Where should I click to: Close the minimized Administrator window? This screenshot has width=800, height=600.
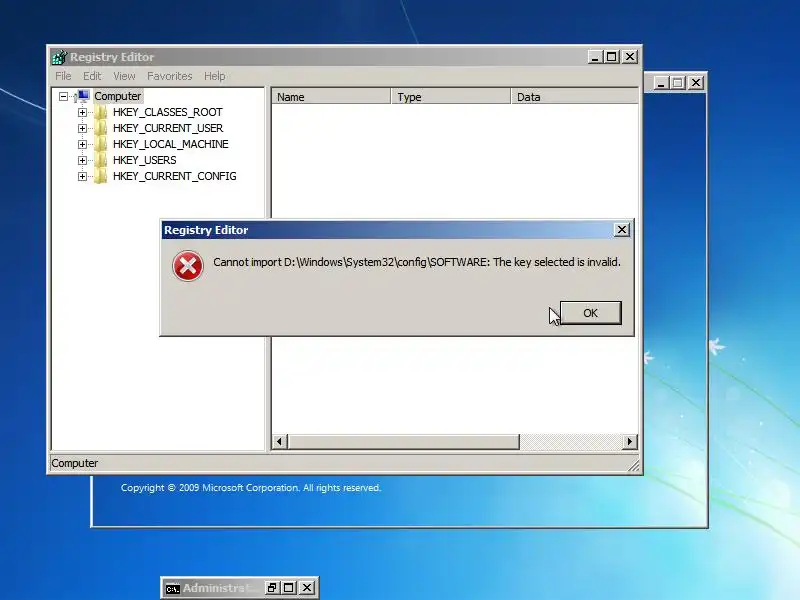pyautogui.click(x=307, y=588)
